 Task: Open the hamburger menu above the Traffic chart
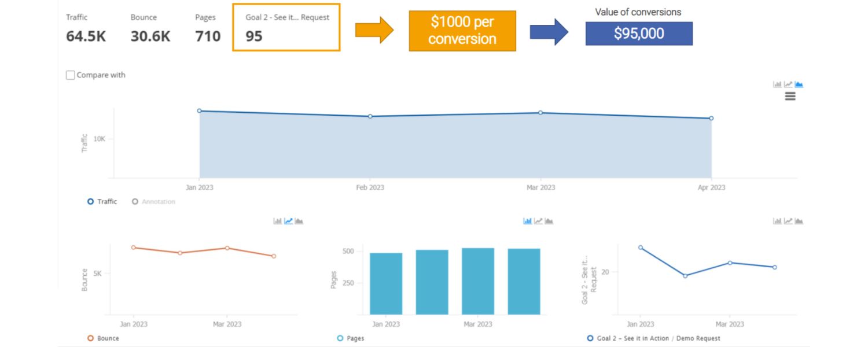point(790,96)
